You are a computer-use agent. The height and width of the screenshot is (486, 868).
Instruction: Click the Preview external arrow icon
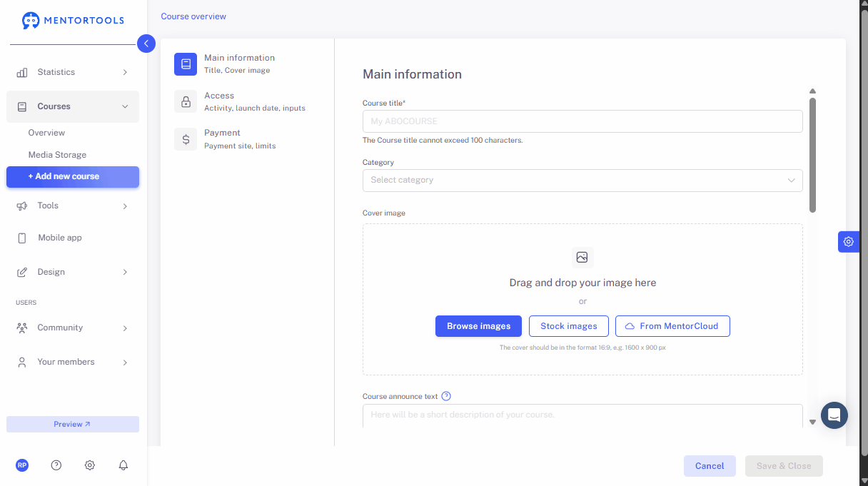click(88, 424)
